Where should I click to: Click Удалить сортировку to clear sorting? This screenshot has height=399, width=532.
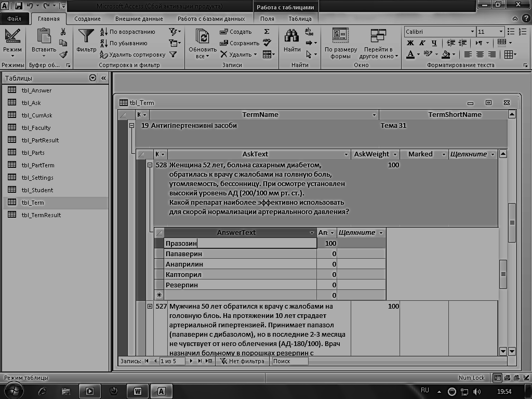[132, 54]
